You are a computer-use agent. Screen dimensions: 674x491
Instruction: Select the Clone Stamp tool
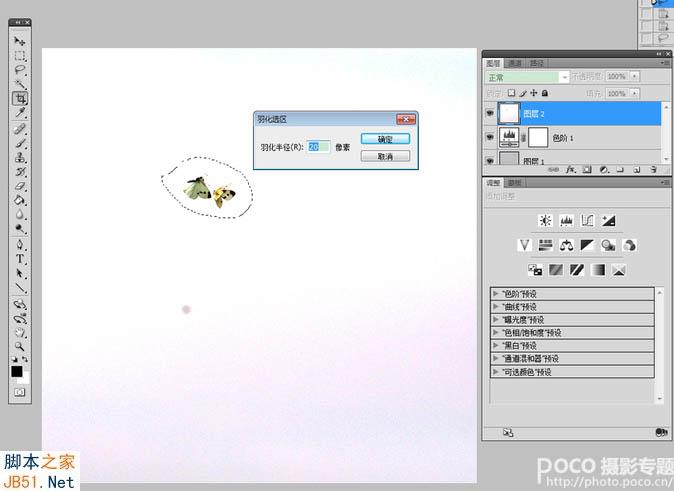[x=20, y=157]
